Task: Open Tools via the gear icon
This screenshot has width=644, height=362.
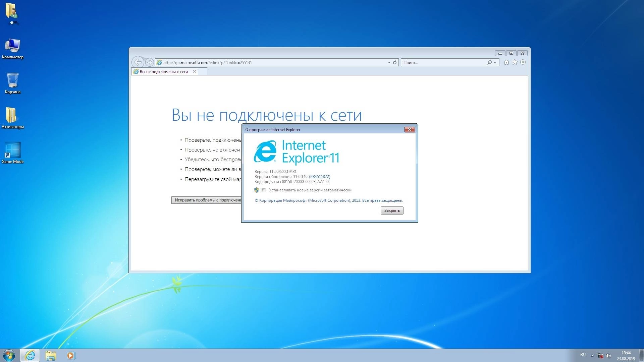Action: 523,62
